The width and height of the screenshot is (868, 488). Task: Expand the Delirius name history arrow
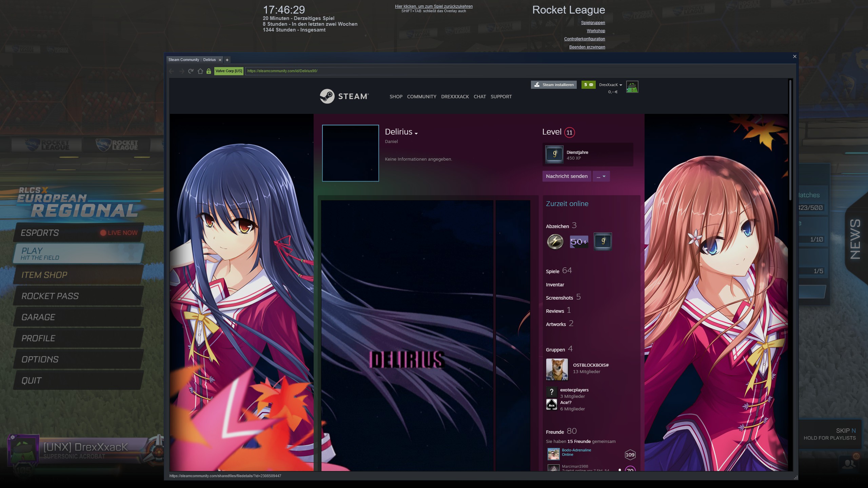[416, 134]
